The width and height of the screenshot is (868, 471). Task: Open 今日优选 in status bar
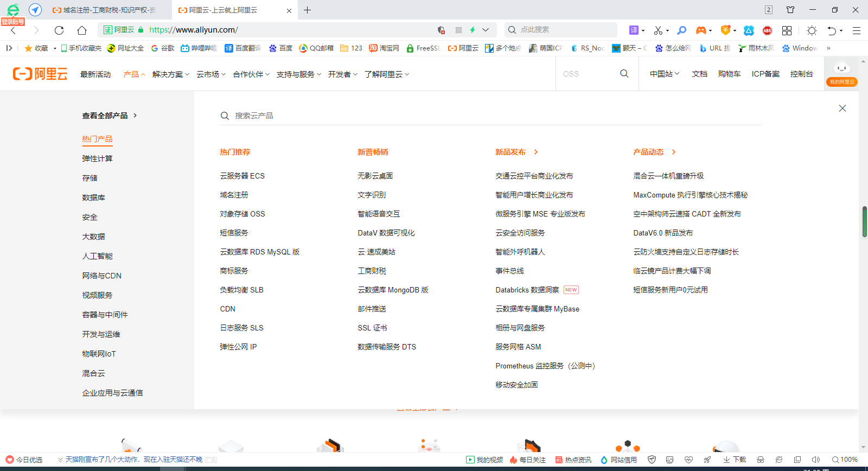pyautogui.click(x=24, y=460)
